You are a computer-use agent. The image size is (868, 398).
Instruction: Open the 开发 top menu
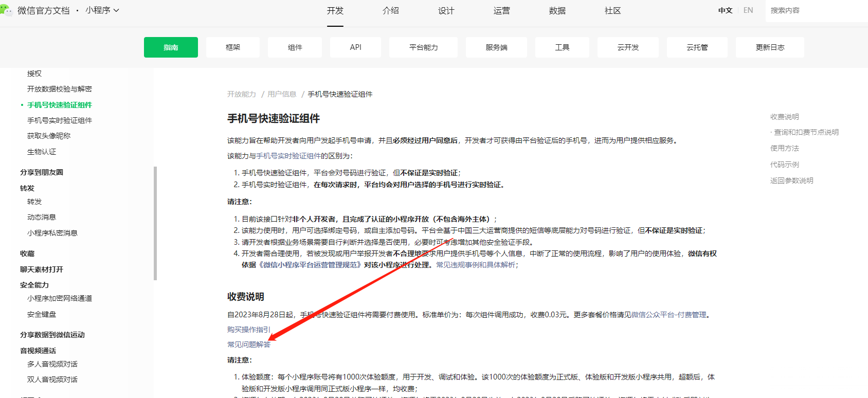[335, 10]
